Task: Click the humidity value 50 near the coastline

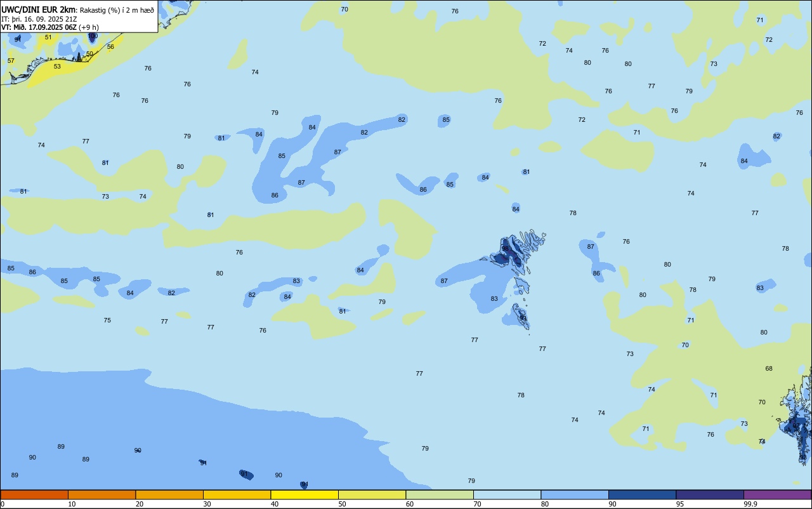Action: 89,54
